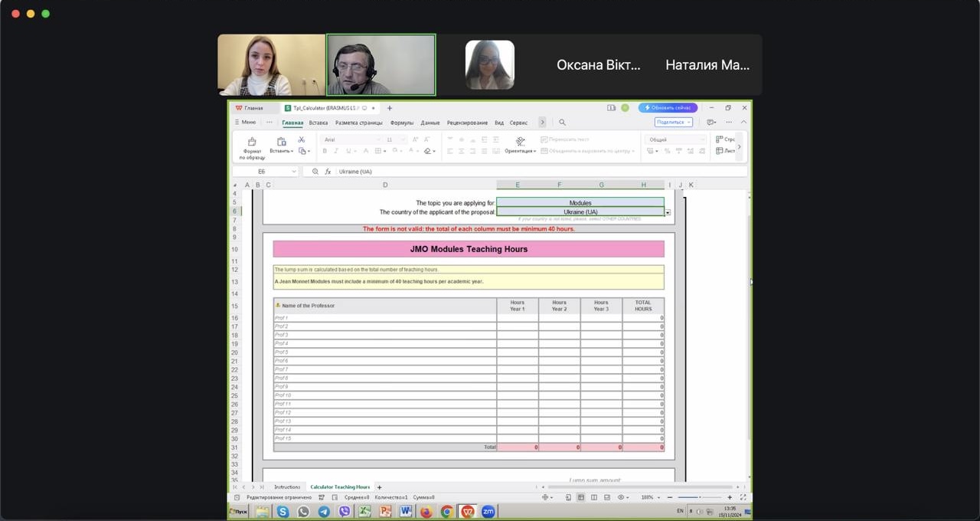Open the Instructions sheet tab
The image size is (980, 521).
[287, 487]
